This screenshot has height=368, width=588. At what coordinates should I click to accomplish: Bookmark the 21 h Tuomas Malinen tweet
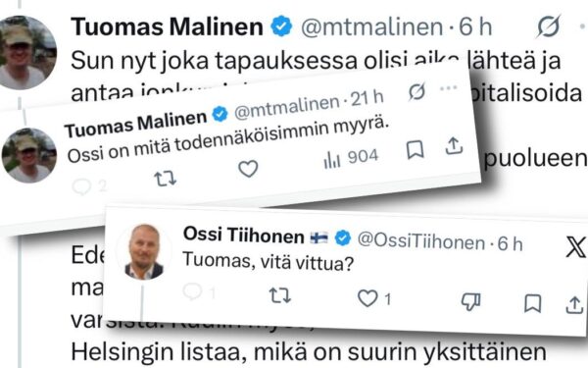pyautogui.click(x=416, y=150)
